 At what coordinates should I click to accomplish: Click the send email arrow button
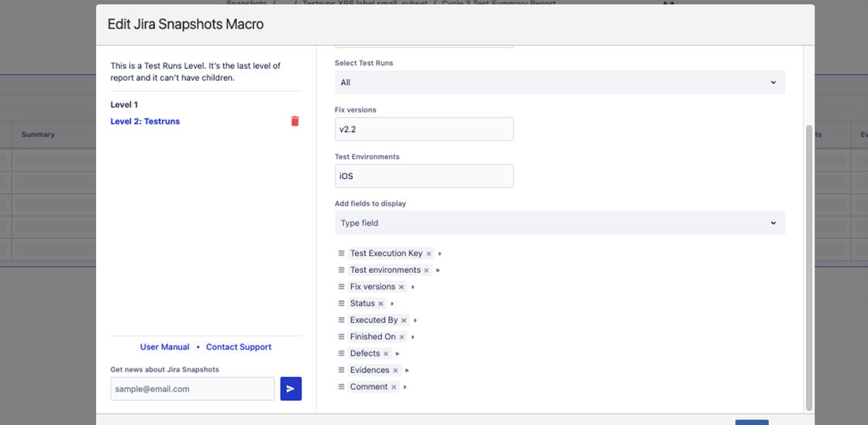[291, 389]
